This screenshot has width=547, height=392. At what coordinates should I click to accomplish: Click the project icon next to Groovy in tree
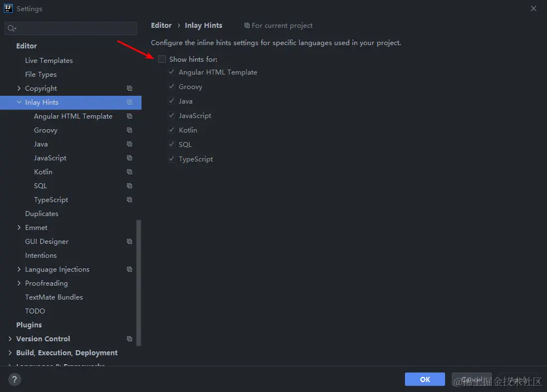point(129,130)
